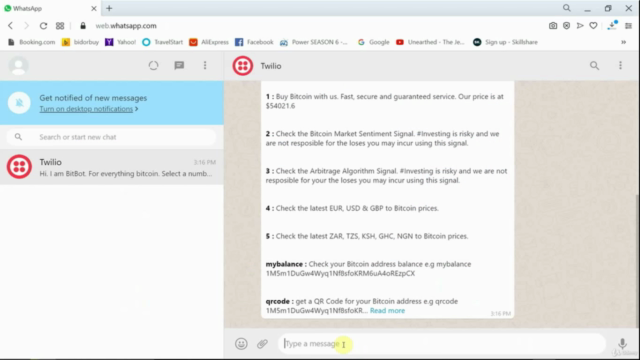Open the browser speed dial grid
640x360 pixels.
coord(60,26)
